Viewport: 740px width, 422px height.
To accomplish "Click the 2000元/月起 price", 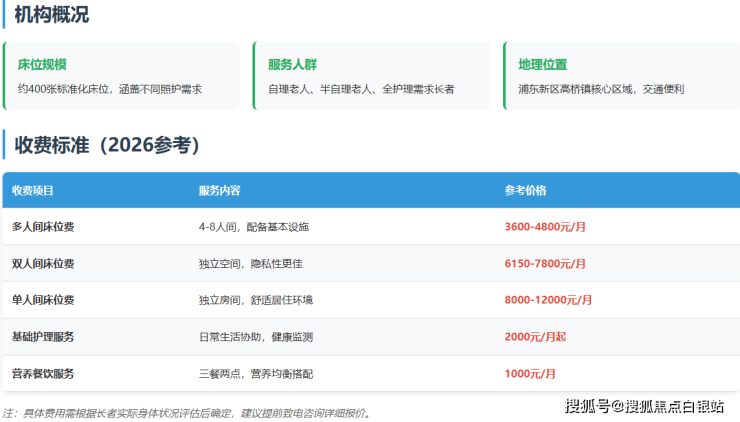I will [x=535, y=337].
